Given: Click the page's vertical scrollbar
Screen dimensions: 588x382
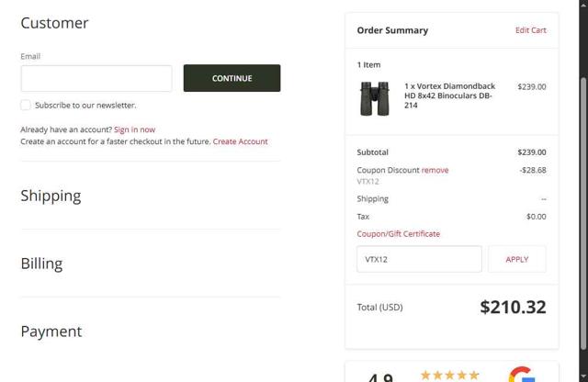Looking at the screenshot, I should point(582,184).
